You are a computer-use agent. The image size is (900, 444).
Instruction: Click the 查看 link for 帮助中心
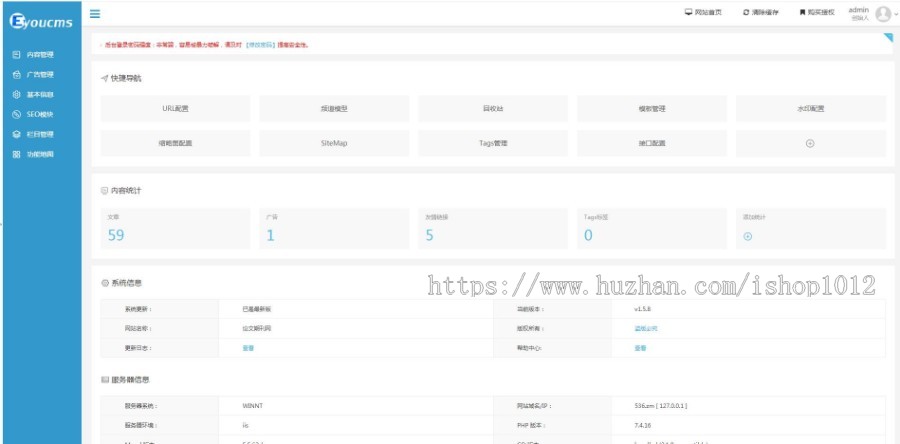pos(640,348)
